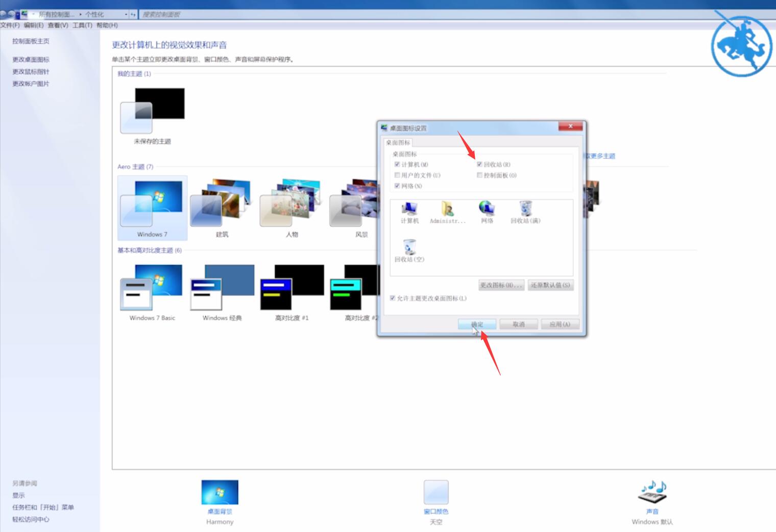Click the forward navigation arrow in address bar
The width and height of the screenshot is (776, 532).
coord(11,14)
